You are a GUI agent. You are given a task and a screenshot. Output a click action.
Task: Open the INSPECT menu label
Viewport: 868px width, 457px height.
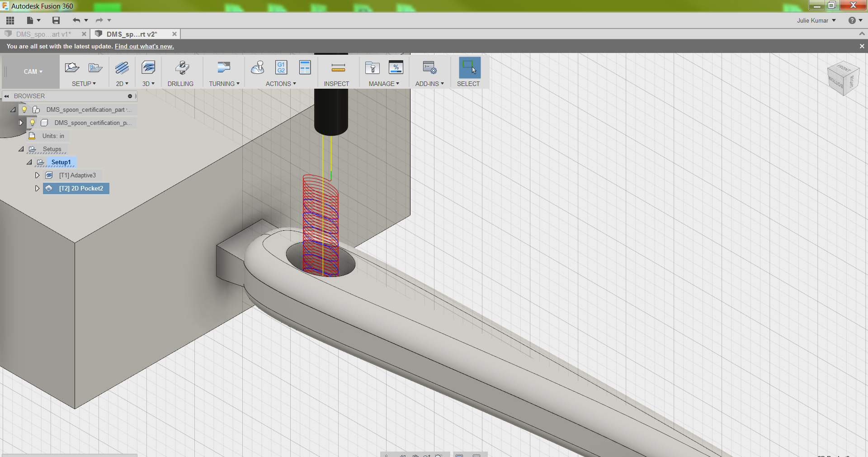[336, 84]
